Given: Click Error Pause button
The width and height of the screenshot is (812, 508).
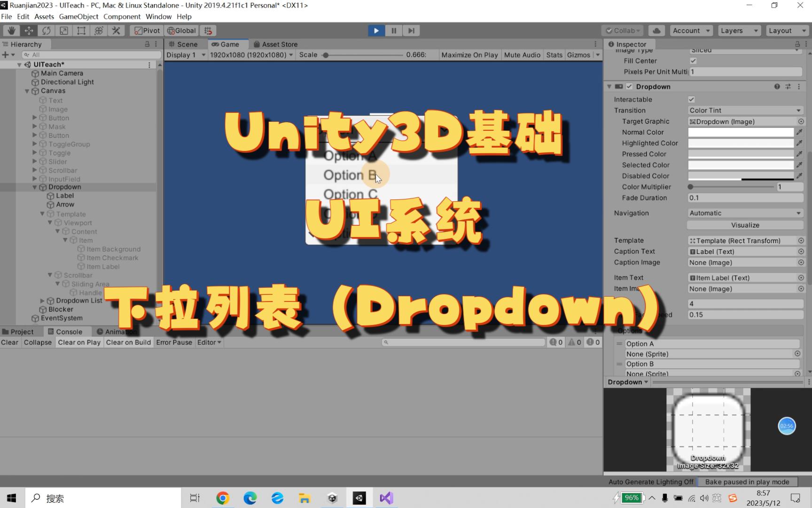Looking at the screenshot, I should tap(174, 342).
